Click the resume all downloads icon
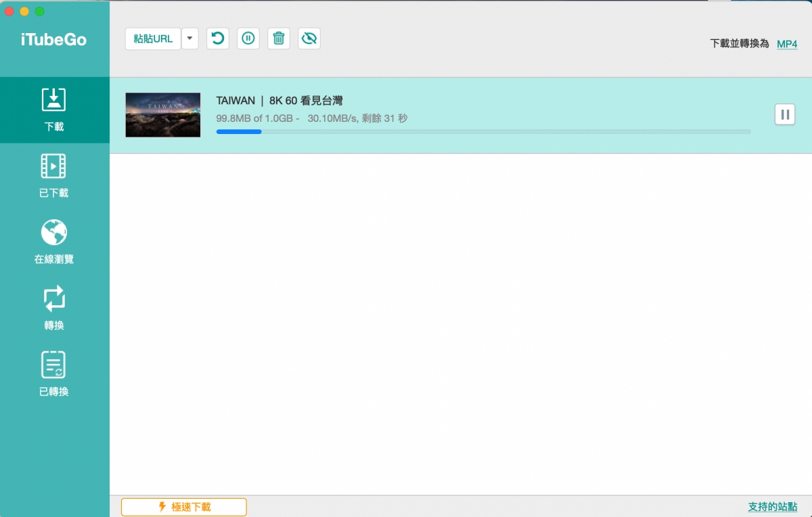Screen dimensions: 812x517 (217, 39)
